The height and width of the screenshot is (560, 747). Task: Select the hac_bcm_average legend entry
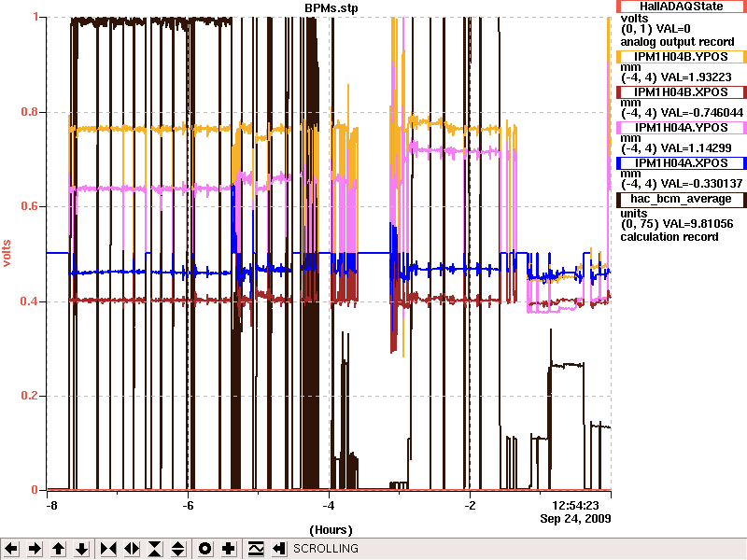click(682, 199)
